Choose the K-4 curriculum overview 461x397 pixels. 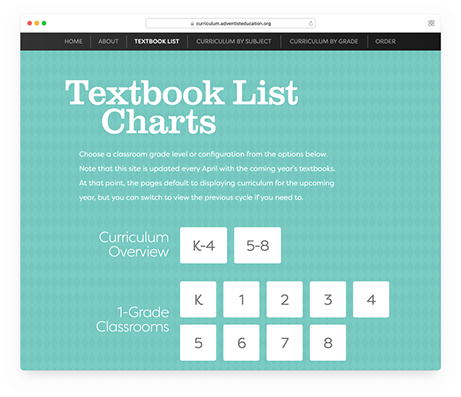point(203,245)
